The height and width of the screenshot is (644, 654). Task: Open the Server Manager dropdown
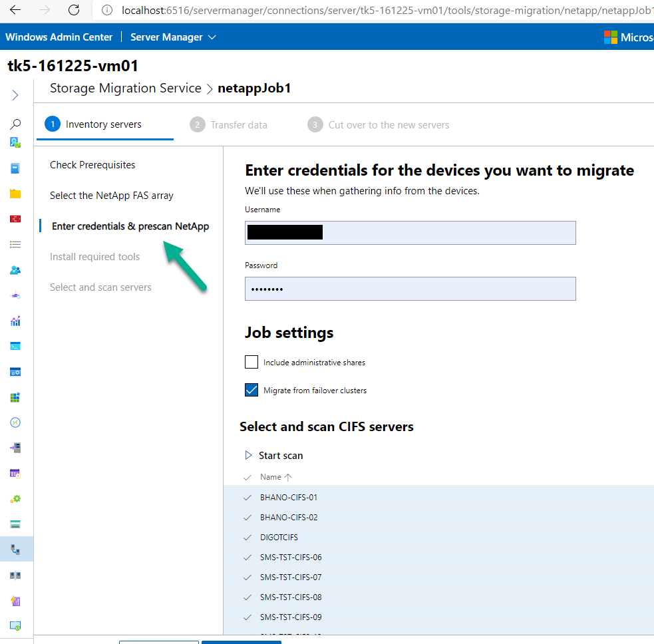(x=173, y=37)
